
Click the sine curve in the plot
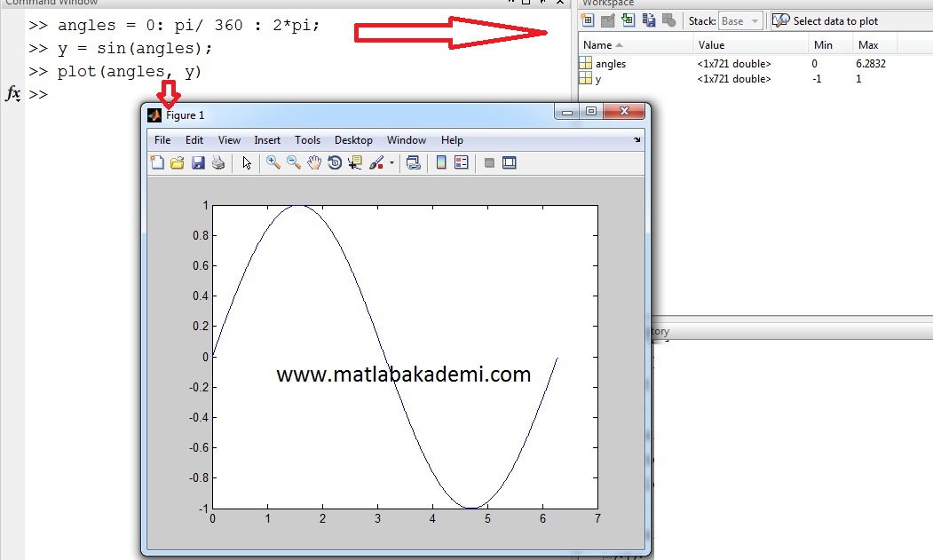pos(385,357)
